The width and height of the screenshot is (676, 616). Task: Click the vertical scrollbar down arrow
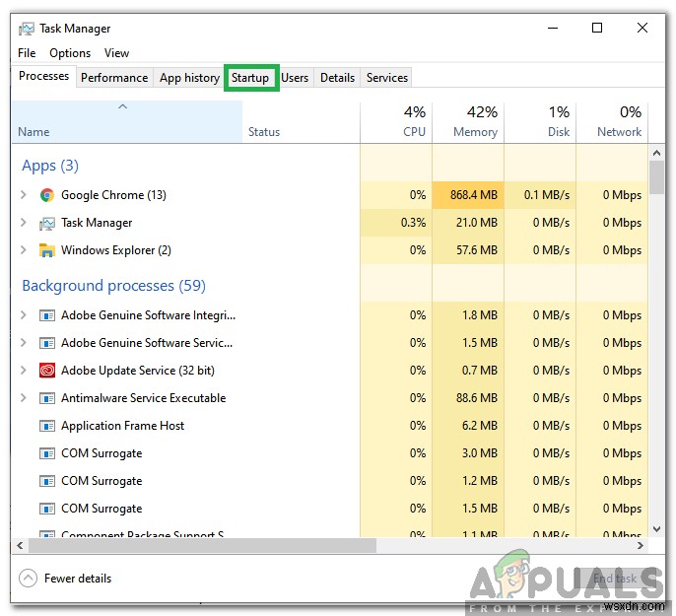(656, 529)
